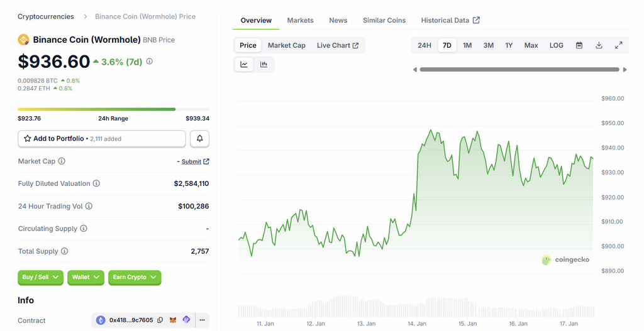Screen dimensions: 644x331
Task: Click the price alert bell icon
Action: (199, 138)
